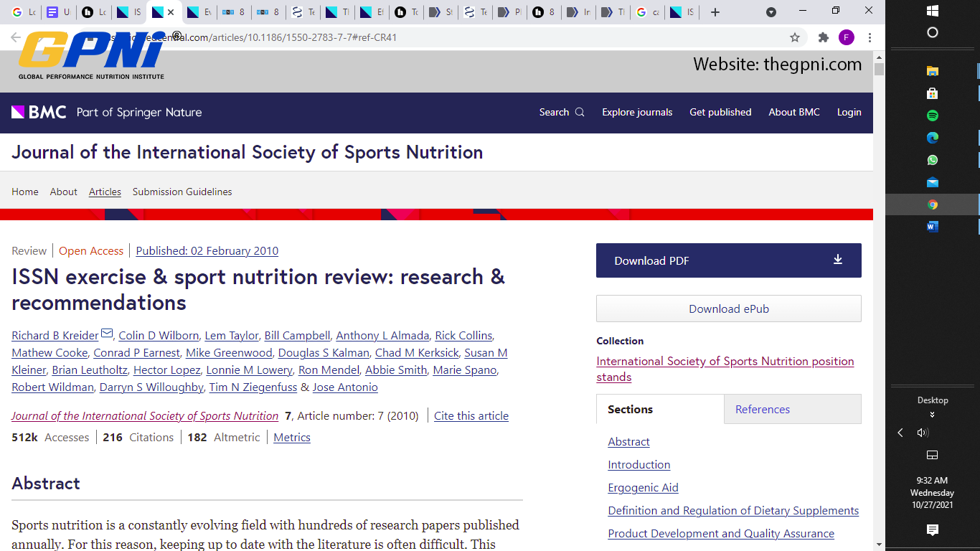
Task: Click the email envelope beside Richard B Kreider
Action: [x=107, y=334]
